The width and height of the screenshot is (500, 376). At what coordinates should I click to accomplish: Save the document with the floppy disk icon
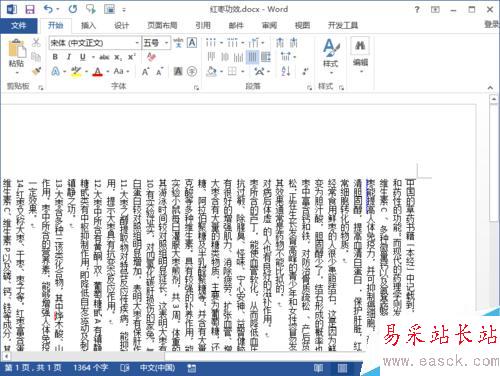[30, 9]
